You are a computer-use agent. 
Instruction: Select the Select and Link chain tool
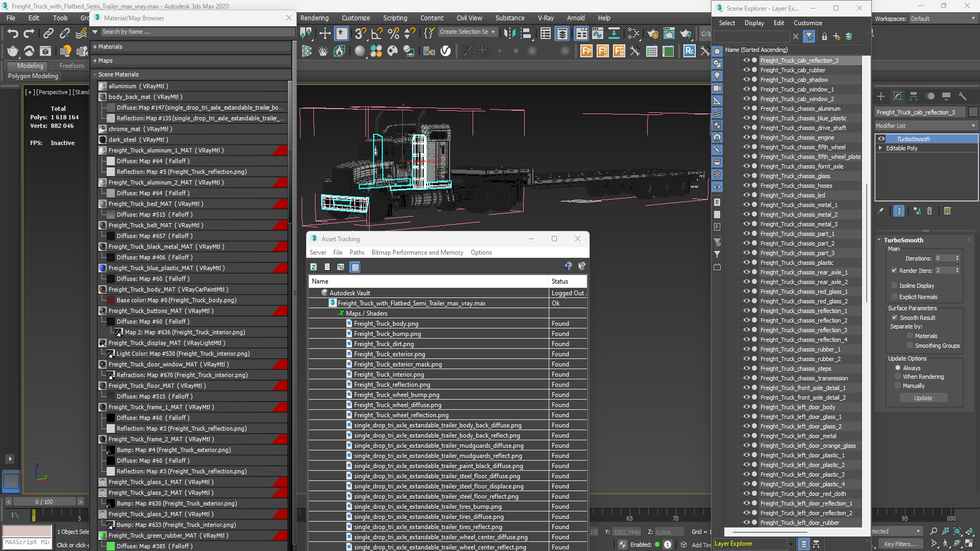coord(48,34)
